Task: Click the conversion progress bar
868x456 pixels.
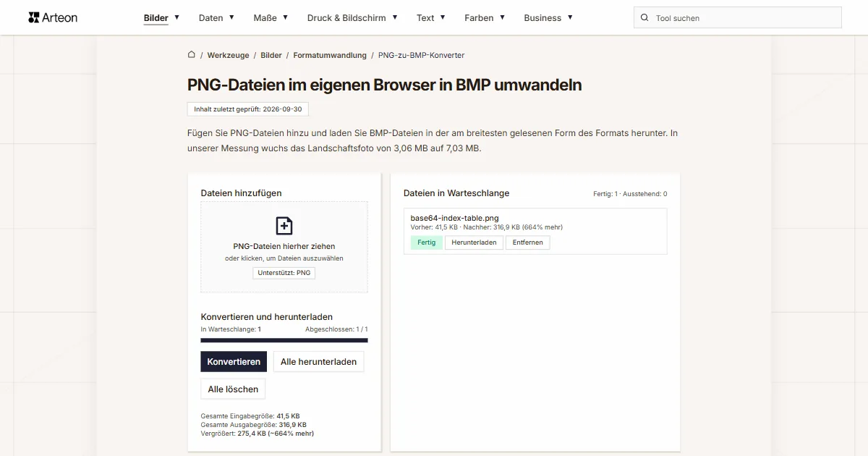Action: [284, 340]
